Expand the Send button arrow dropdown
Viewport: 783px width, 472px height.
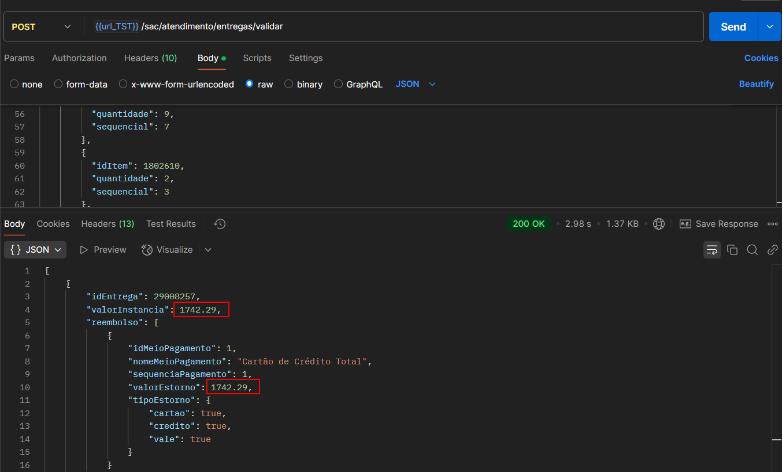pyautogui.click(x=770, y=26)
